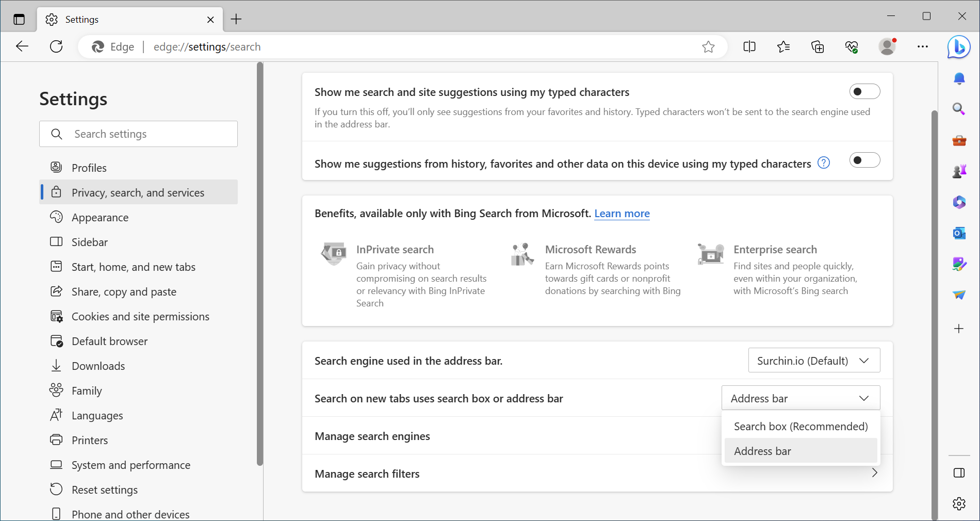Open Reset settings
980x521 pixels.
pos(138,490)
